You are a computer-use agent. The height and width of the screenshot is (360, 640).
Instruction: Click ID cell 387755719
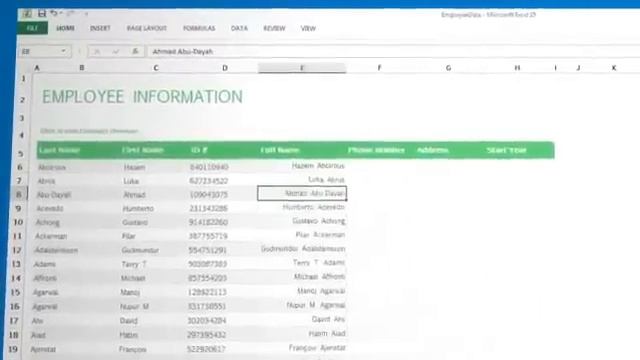[x=208, y=236]
